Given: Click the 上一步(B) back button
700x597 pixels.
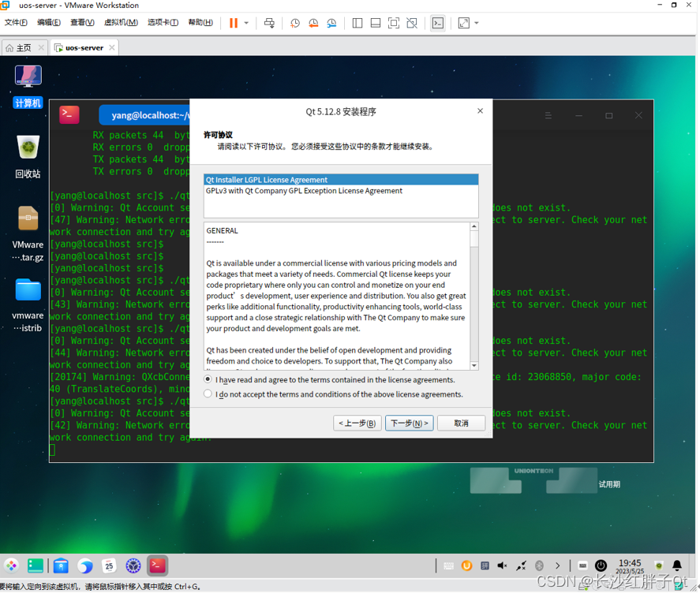Looking at the screenshot, I should pyautogui.click(x=357, y=423).
